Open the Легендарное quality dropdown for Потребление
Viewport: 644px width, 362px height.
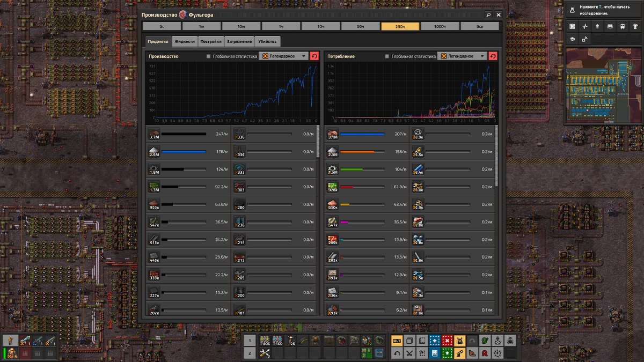pos(462,56)
